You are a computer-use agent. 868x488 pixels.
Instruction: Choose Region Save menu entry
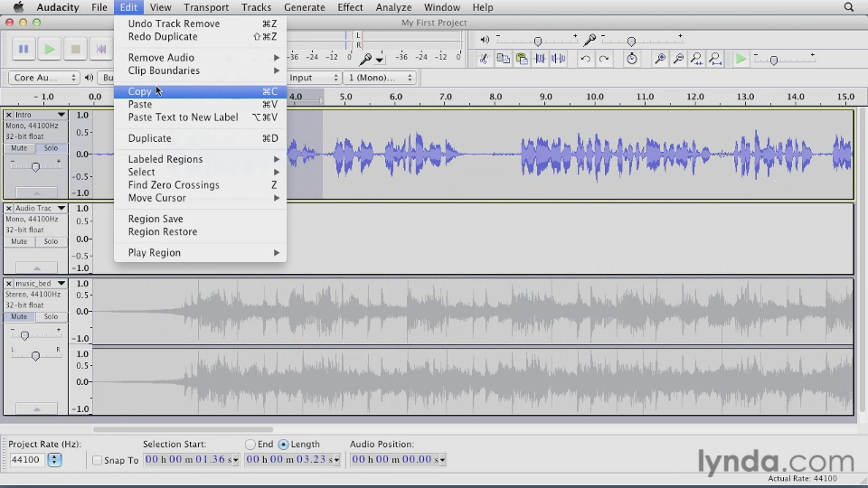point(200,219)
